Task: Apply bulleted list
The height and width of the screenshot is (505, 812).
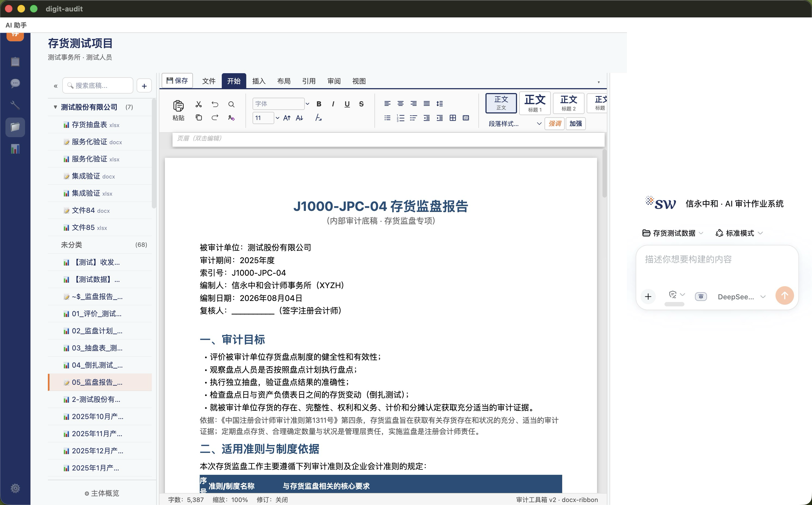Action: pyautogui.click(x=387, y=118)
